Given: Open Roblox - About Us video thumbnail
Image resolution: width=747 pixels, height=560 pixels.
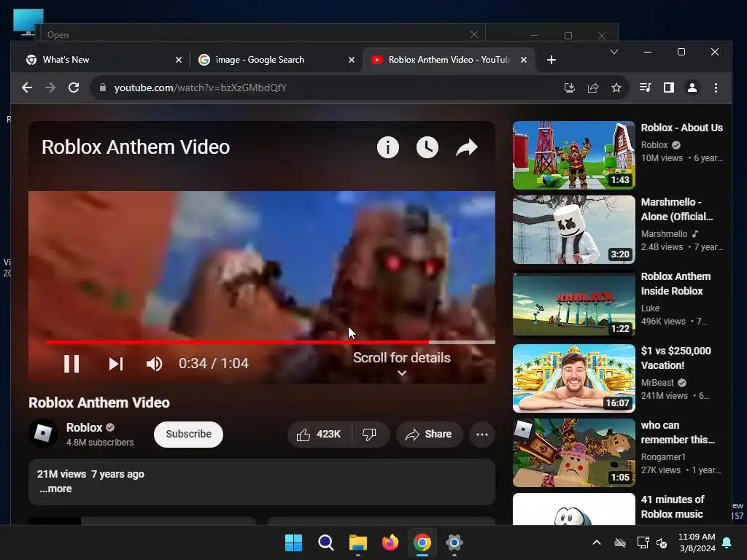Looking at the screenshot, I should 573,155.
